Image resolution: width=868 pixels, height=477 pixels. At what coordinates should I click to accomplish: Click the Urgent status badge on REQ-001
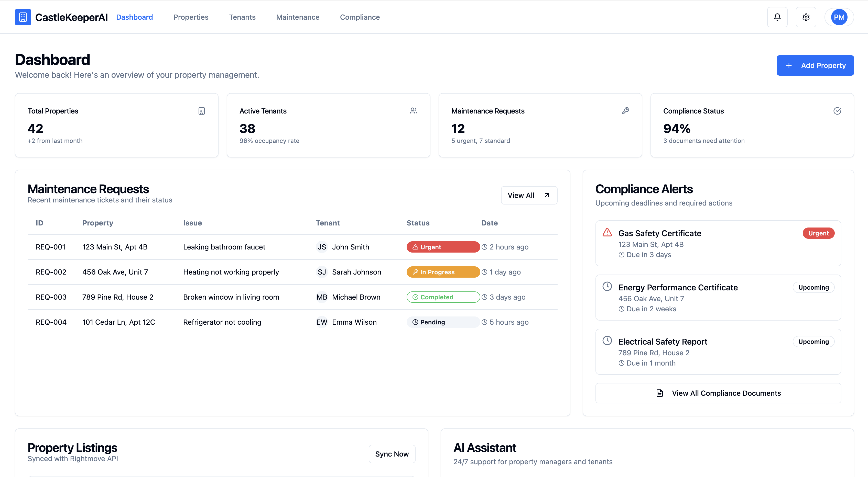(x=443, y=247)
